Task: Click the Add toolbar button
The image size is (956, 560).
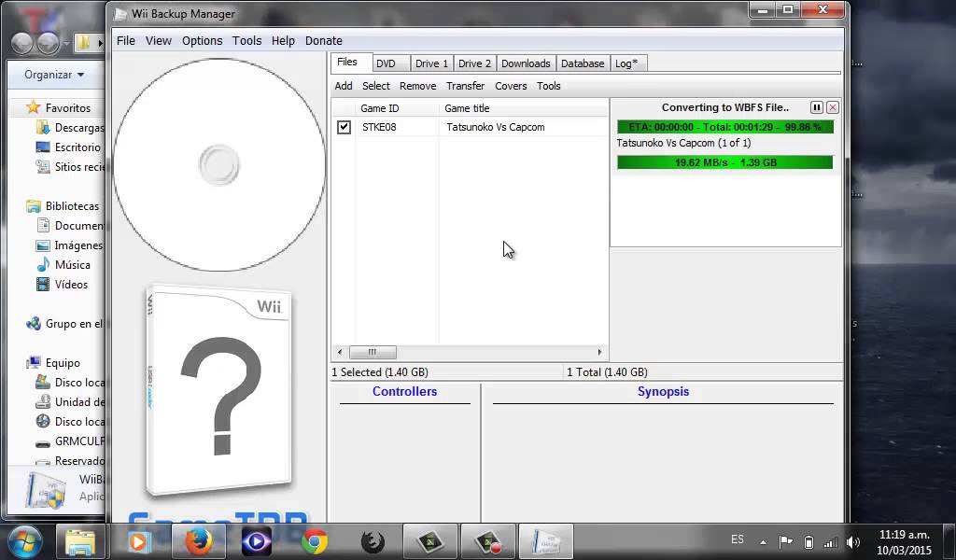Action: [x=344, y=86]
